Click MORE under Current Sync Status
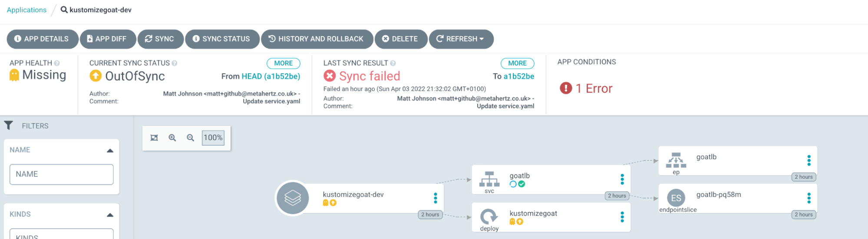 (x=284, y=63)
